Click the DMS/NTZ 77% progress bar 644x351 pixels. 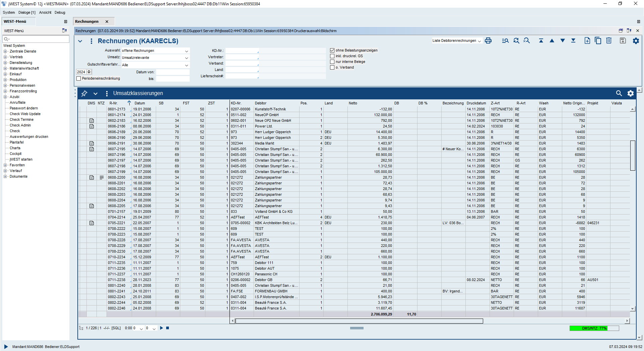click(x=594, y=328)
